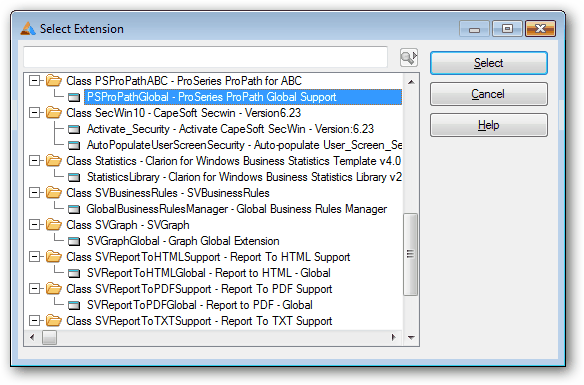Click the extension icon beside SVGraphGlobal

point(74,242)
